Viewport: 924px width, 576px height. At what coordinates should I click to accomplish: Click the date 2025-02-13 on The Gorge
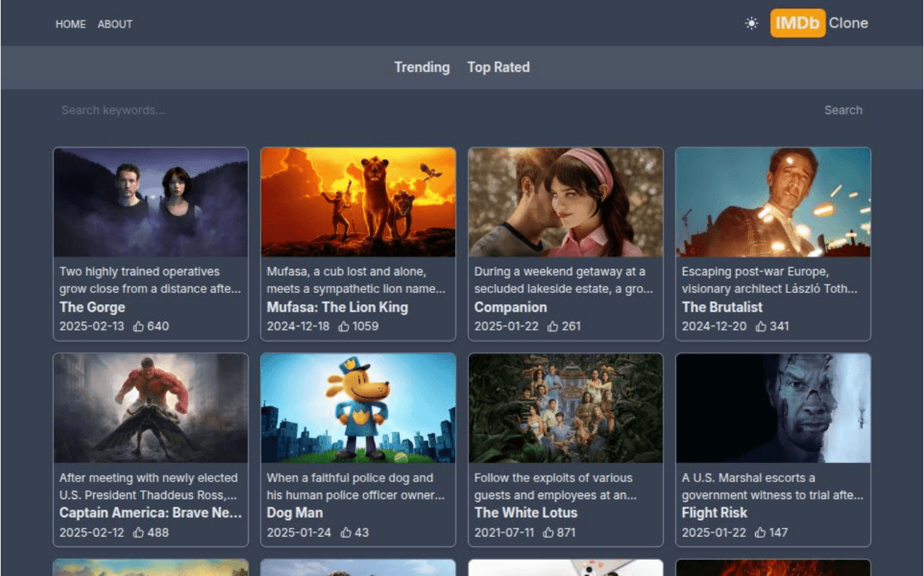coord(91,326)
